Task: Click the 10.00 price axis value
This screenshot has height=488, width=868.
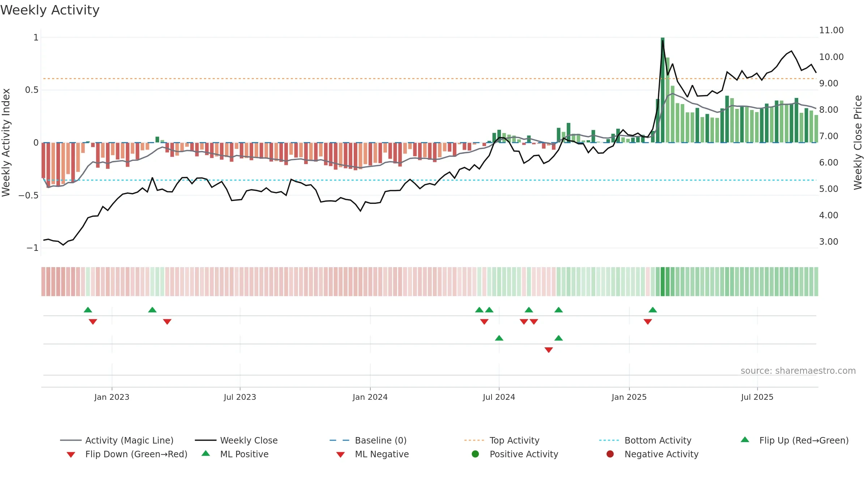Action: (x=831, y=57)
